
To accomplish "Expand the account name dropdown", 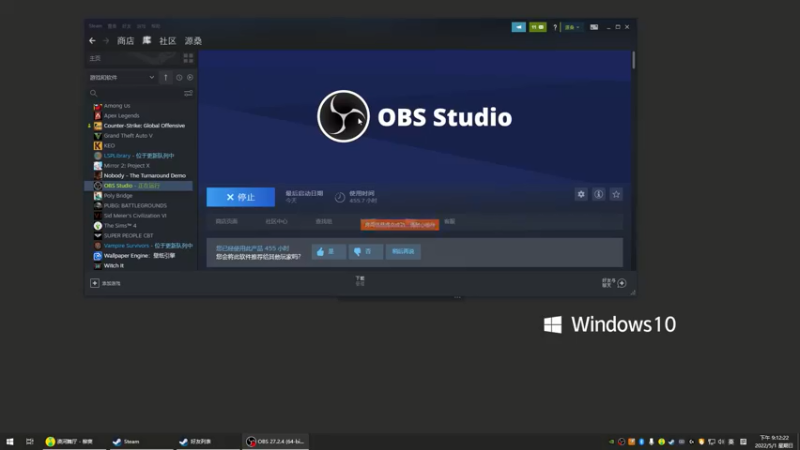I will [x=572, y=28].
